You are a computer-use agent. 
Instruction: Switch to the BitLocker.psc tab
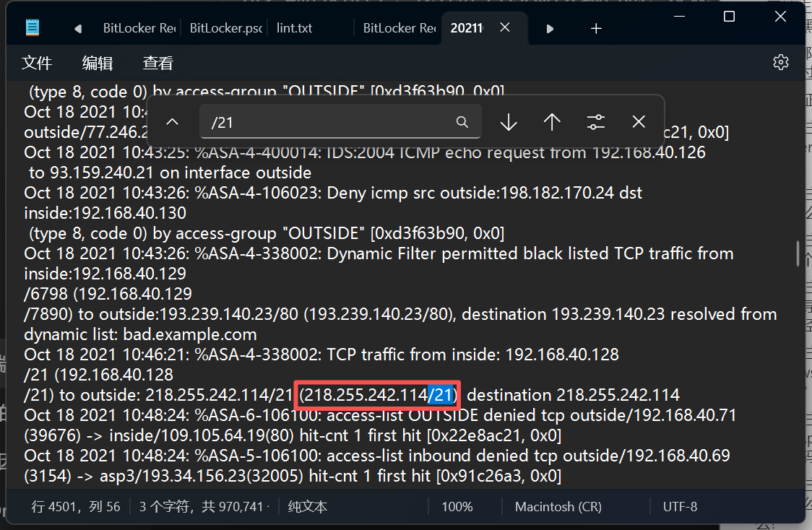(225, 28)
